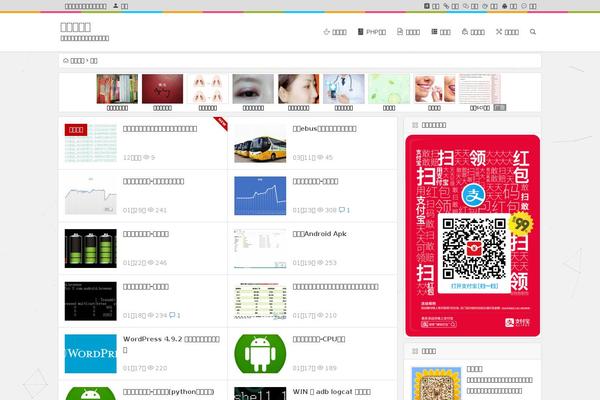Open the eye close-up carousel thumbnail
600x400 pixels.
[253, 89]
